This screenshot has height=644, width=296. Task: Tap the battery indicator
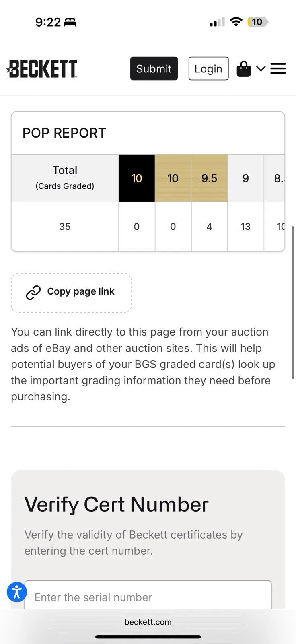coord(257,22)
